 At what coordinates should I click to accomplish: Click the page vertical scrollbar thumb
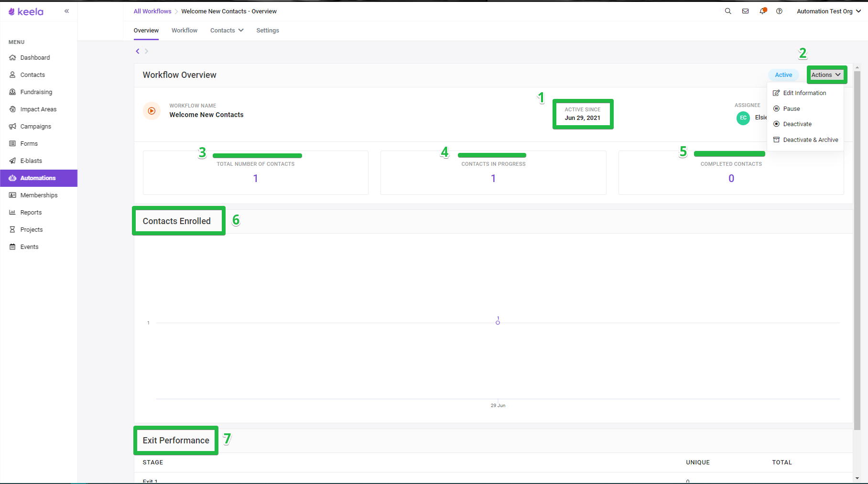[857, 251]
